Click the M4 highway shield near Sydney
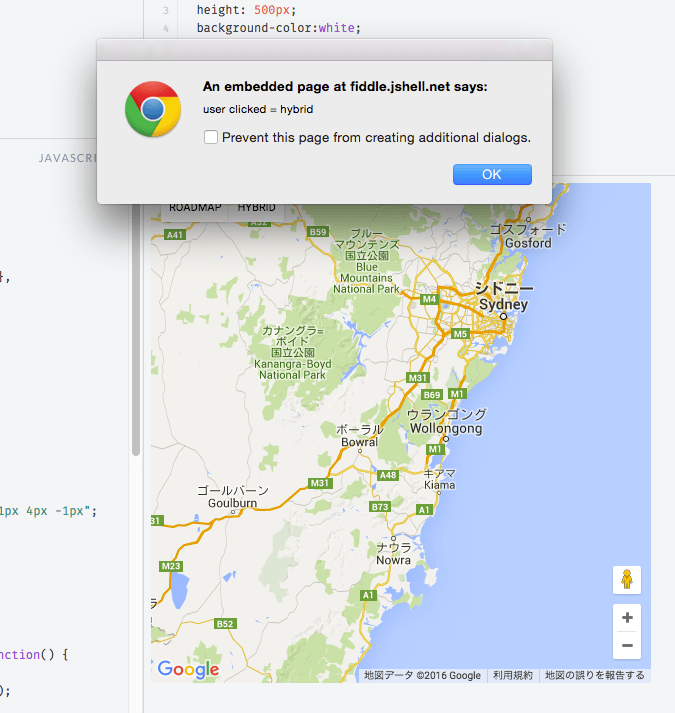The width and height of the screenshot is (675, 713). tap(429, 299)
